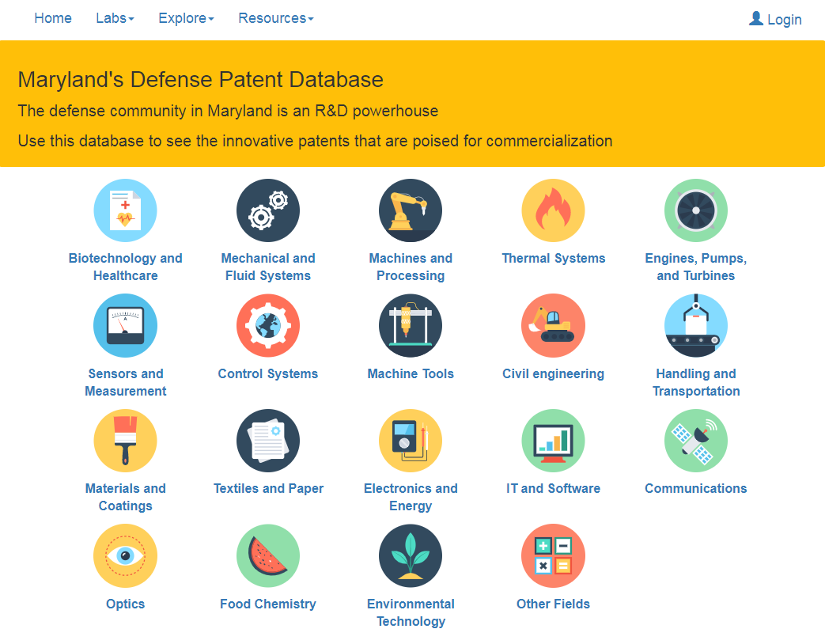Open Environmental Technology text link
The width and height of the screenshot is (825, 644).
coord(411,612)
